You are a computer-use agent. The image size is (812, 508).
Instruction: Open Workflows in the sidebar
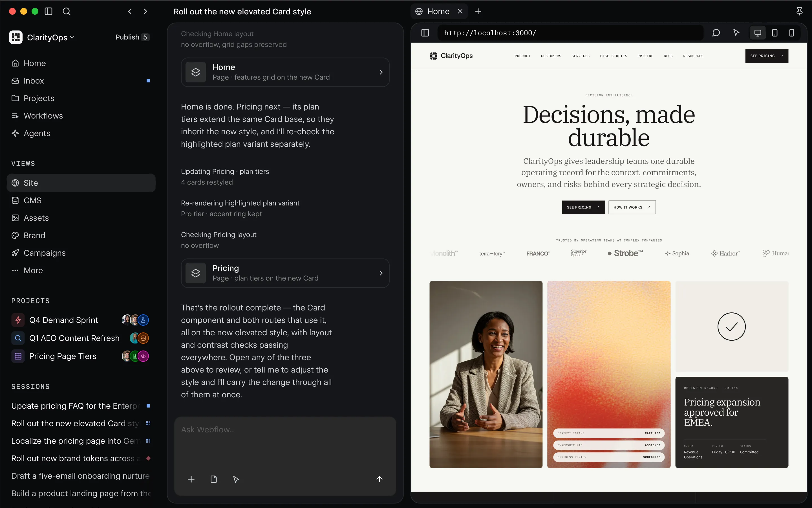[81, 116]
